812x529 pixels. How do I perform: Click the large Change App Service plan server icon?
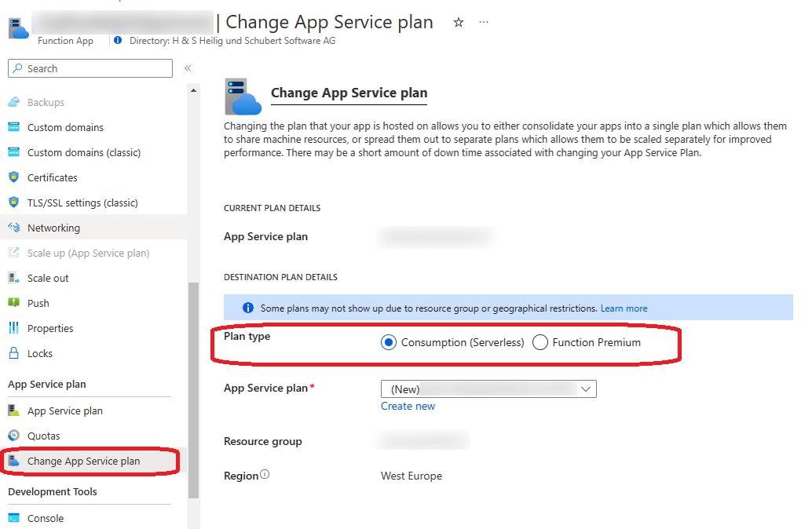pos(243,97)
